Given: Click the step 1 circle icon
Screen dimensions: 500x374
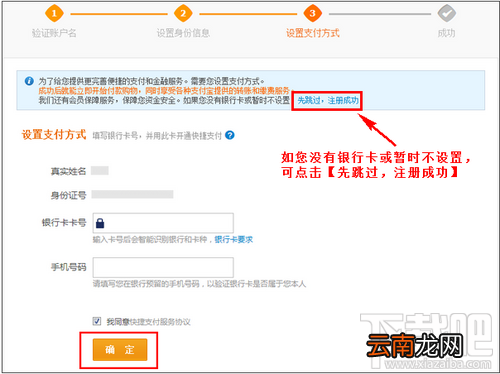Looking at the screenshot, I should coord(54,14).
